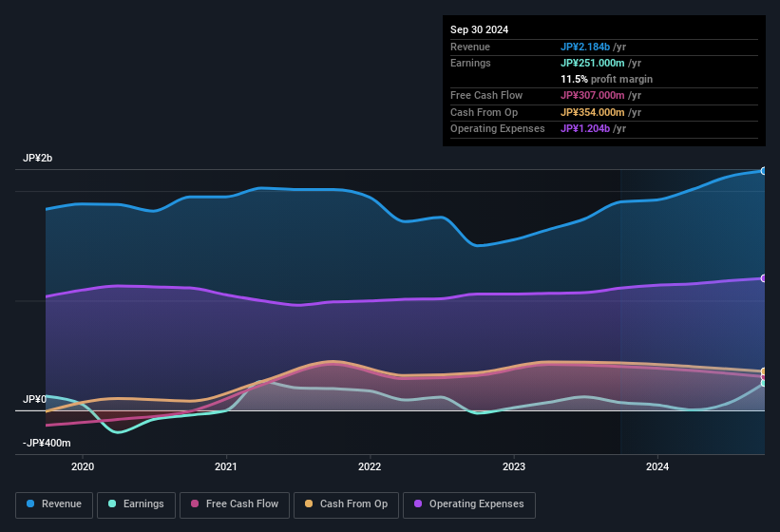Click the Sep 30 2024 tooltip date
The image size is (780, 532).
pyautogui.click(x=479, y=29)
